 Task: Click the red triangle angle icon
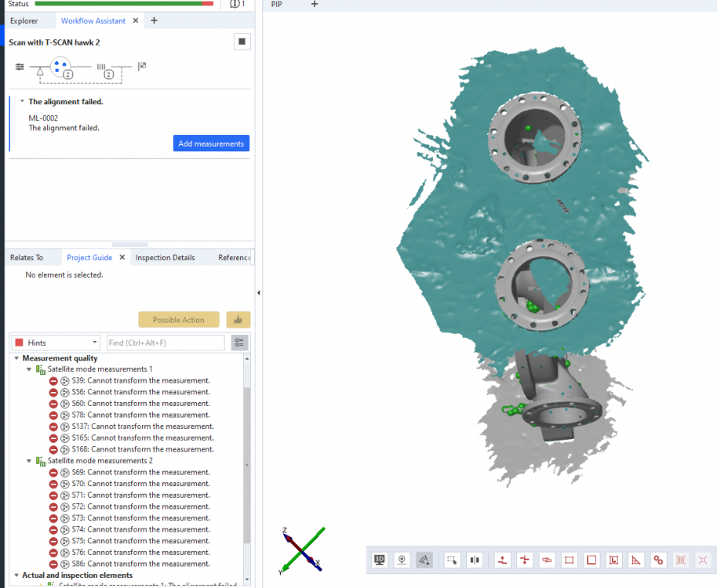[636, 560]
